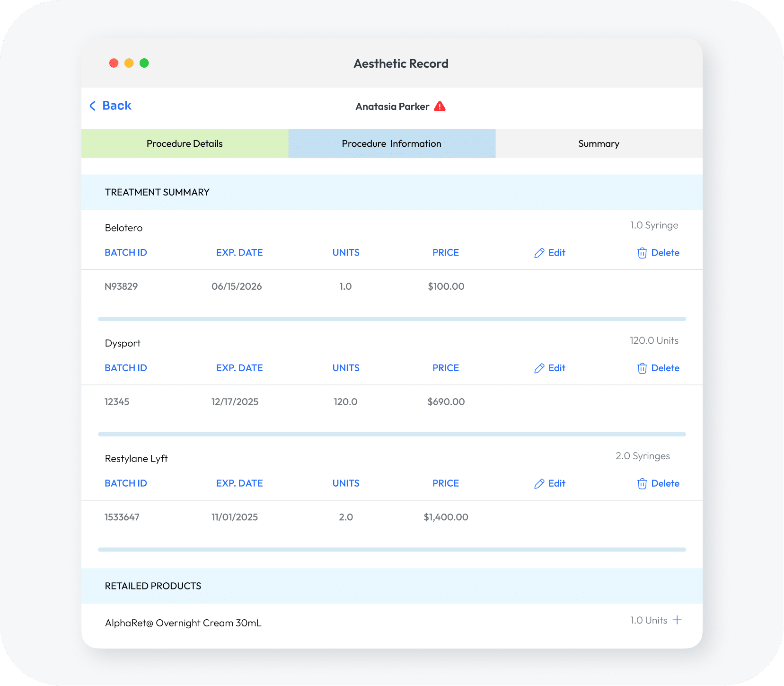Screen dimensions: 784x686
Task: Go back using the Back link
Action: coord(116,106)
